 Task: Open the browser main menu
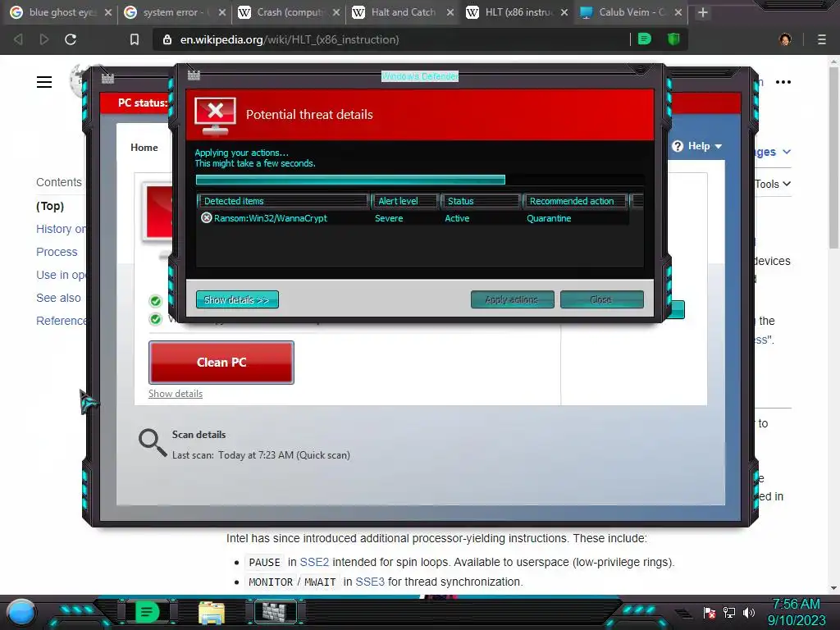(x=822, y=39)
